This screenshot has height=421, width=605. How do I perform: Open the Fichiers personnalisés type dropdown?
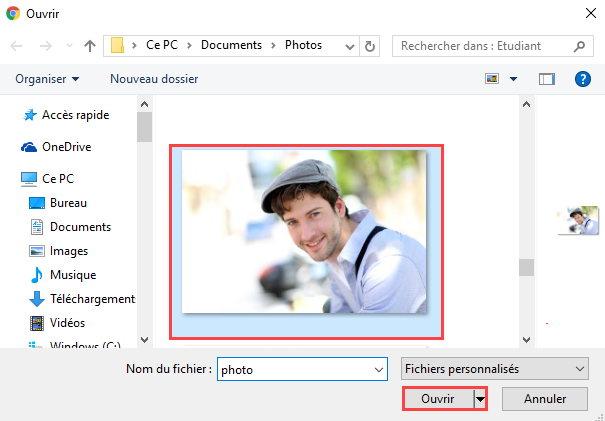495,369
